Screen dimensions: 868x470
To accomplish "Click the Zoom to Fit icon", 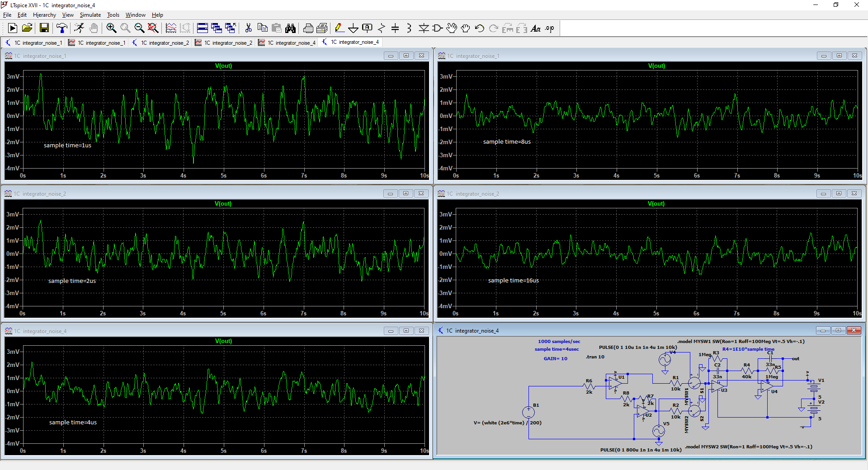I will (153, 28).
